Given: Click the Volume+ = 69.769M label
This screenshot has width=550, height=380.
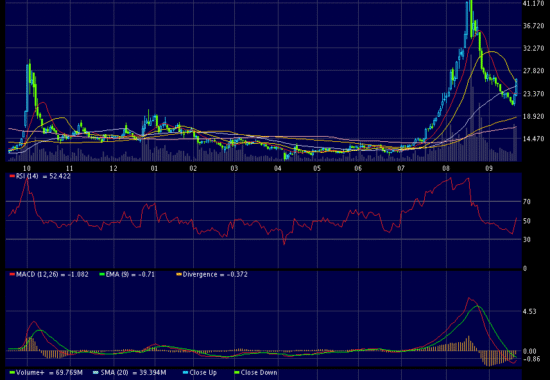Looking at the screenshot, I should pyautogui.click(x=49, y=372).
